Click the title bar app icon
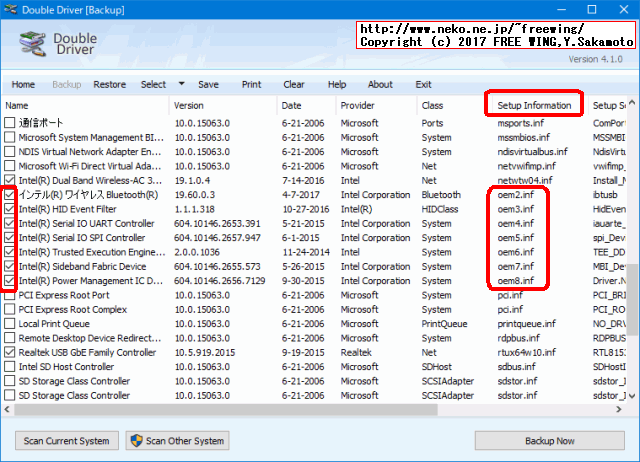 coord(11,9)
